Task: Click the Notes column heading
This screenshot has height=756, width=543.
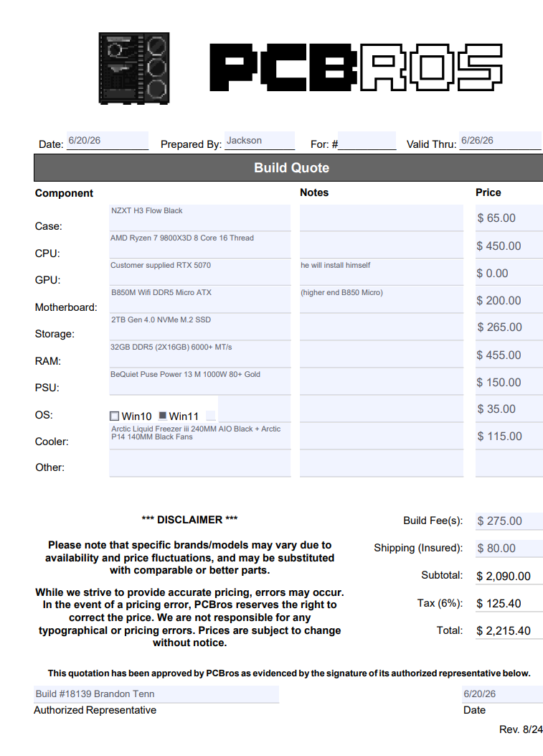Action: (314, 192)
